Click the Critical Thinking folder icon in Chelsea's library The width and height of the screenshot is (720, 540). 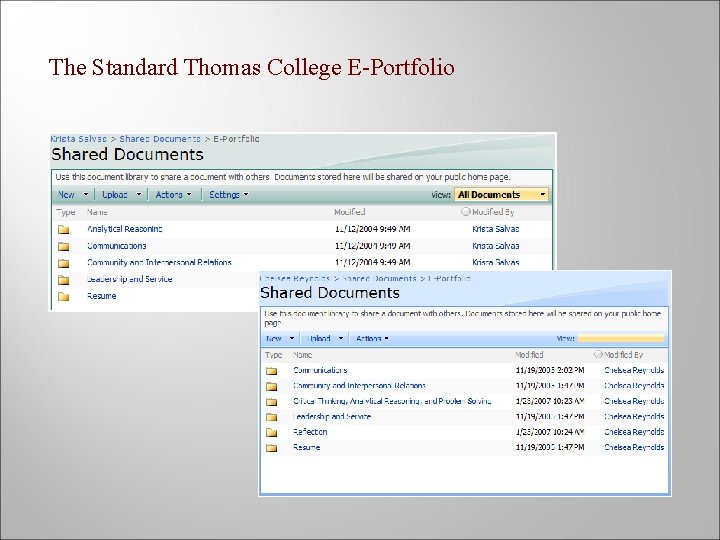pos(271,402)
